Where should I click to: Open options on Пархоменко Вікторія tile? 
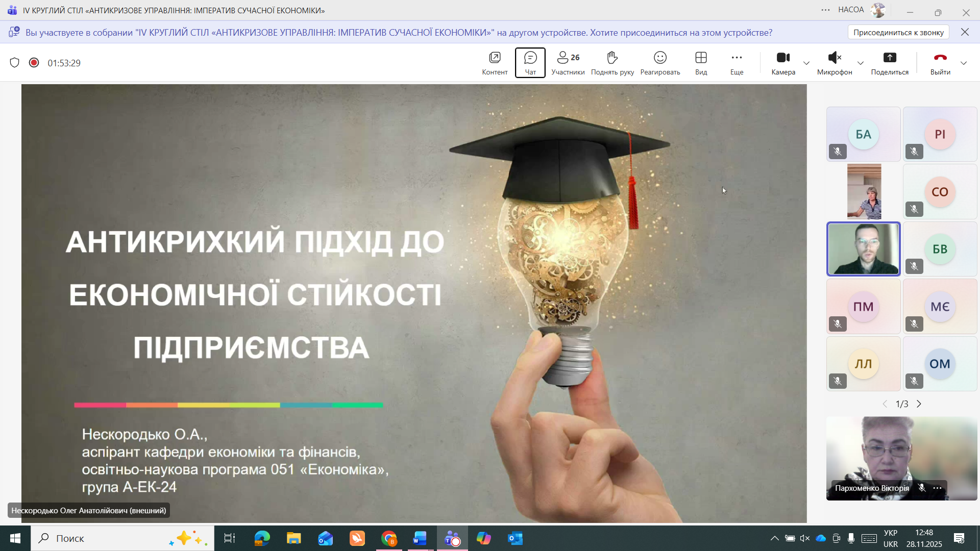(938, 488)
